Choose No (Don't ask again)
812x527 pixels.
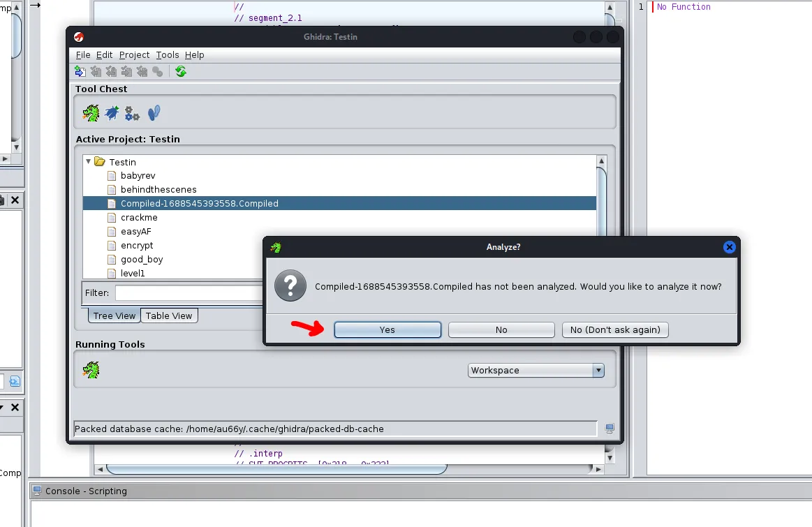click(615, 329)
